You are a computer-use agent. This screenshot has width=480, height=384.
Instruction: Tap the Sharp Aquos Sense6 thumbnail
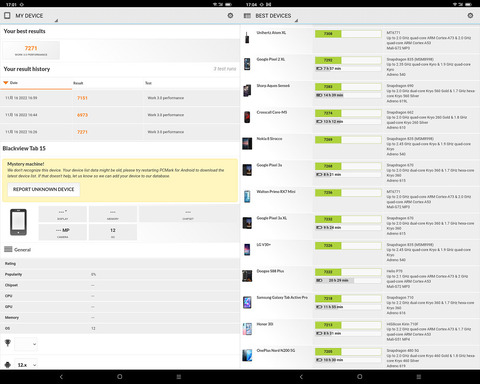point(247,91)
